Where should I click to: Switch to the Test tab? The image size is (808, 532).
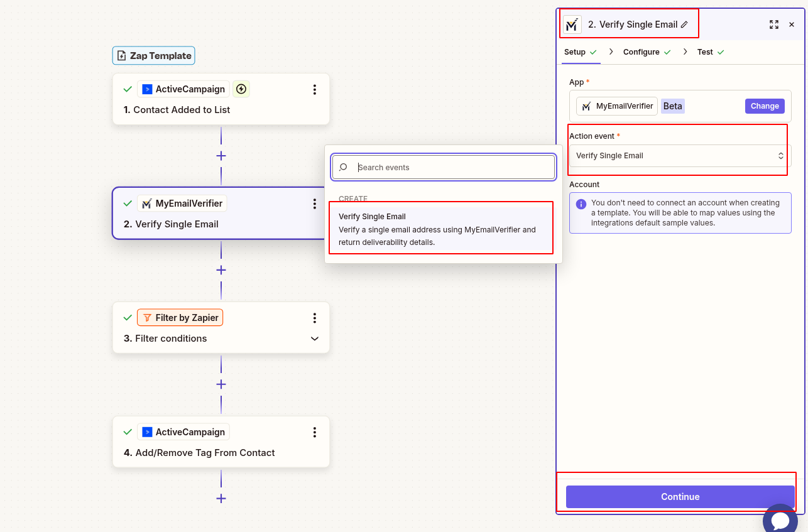click(x=704, y=52)
